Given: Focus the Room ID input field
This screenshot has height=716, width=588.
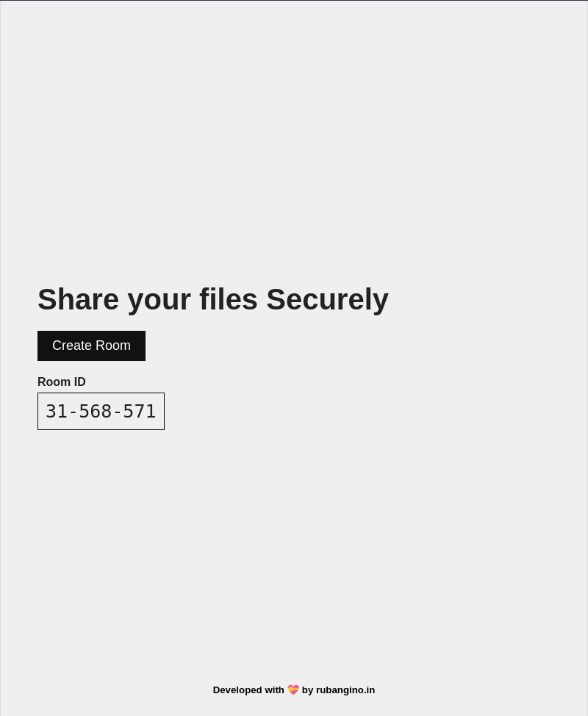Looking at the screenshot, I should pos(101,411).
